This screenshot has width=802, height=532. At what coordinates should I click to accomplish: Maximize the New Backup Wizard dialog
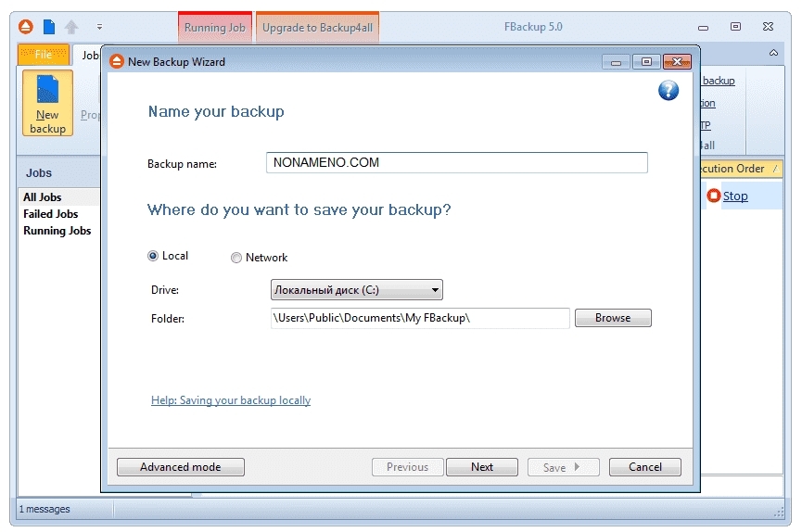click(x=646, y=62)
